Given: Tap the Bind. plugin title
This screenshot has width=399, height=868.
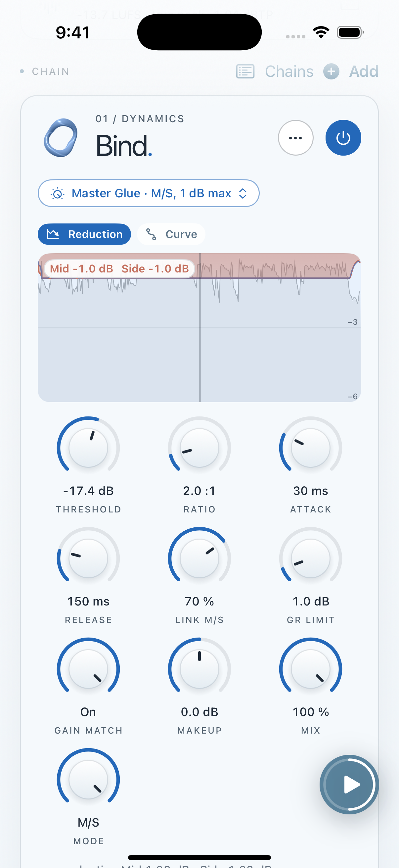Looking at the screenshot, I should [124, 146].
